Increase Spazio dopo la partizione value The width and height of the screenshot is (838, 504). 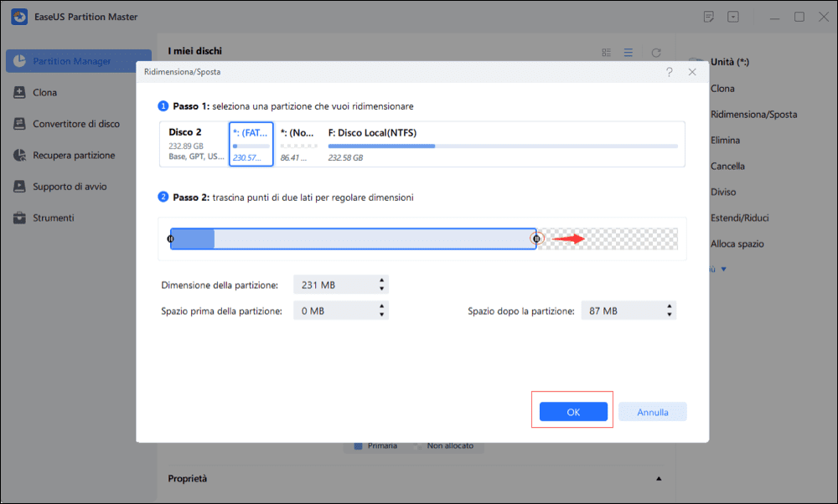[669, 306]
